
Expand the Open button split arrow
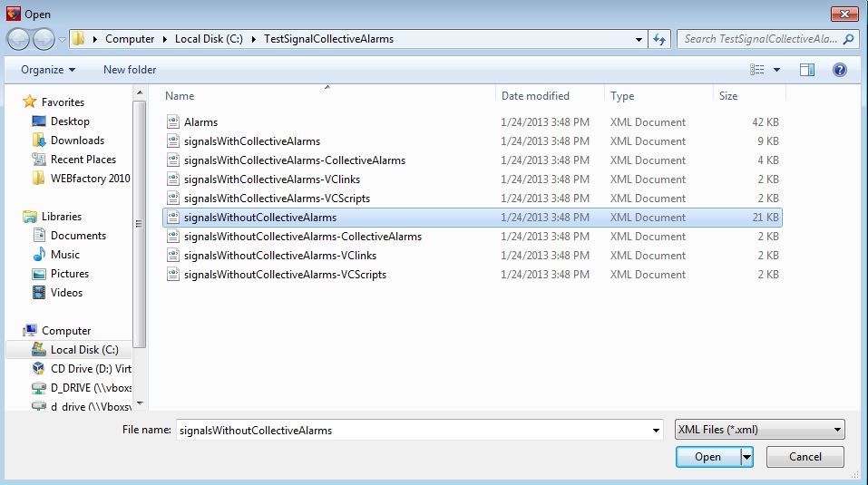pos(746,457)
